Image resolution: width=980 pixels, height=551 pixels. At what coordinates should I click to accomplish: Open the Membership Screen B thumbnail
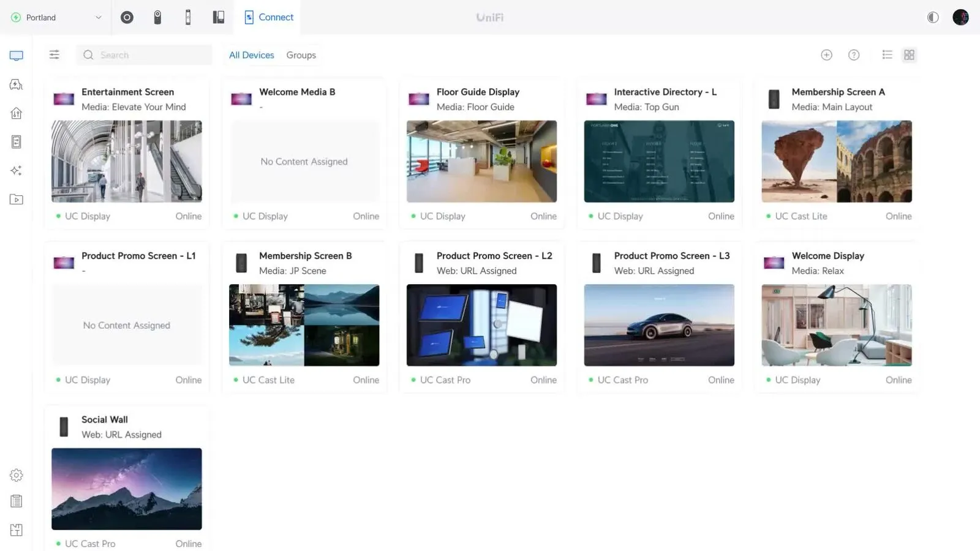click(304, 325)
